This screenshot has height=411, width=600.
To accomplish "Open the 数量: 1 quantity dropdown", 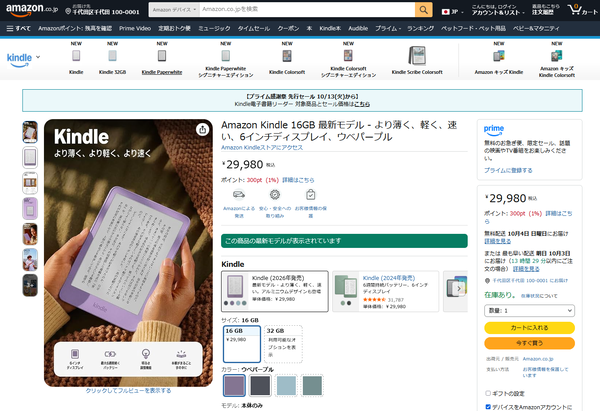I will [x=529, y=310].
